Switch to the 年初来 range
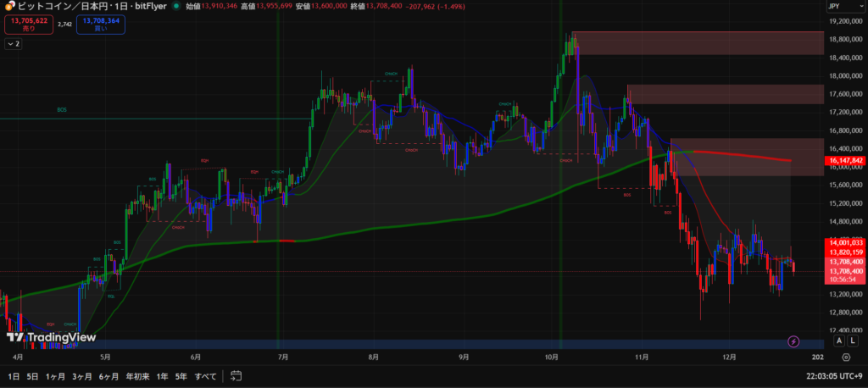Screen dimensions: 868x388 tap(137, 375)
